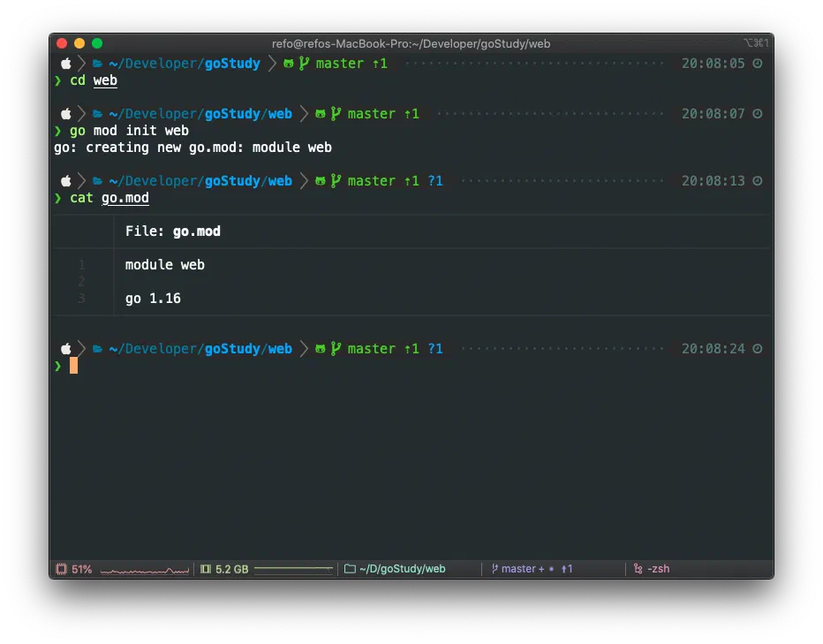Click the clock icon beside 20:08:24
823x644 pixels.
(757, 349)
